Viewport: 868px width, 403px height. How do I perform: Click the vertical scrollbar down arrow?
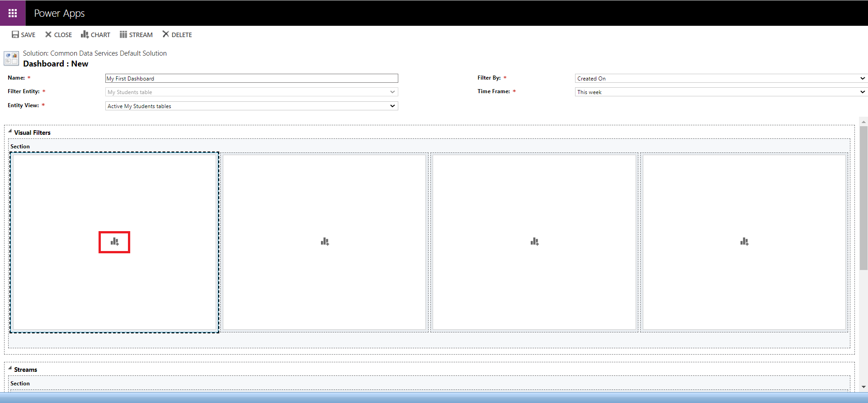point(863,387)
